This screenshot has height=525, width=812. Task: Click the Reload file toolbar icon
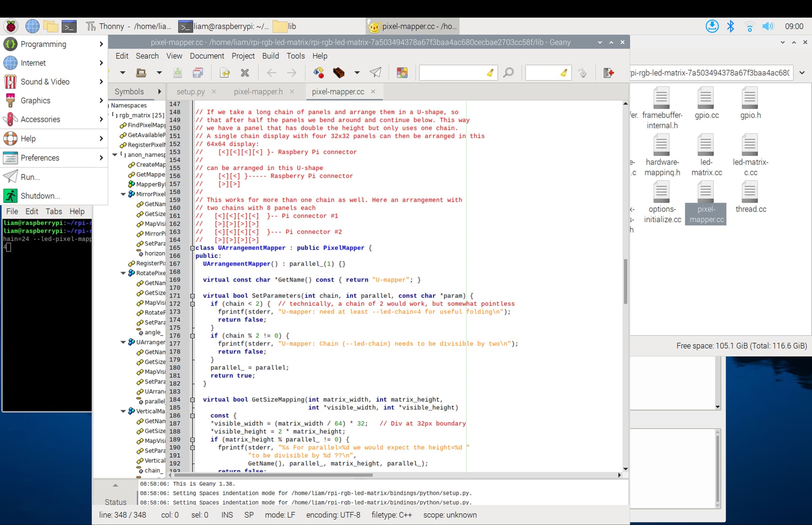pyautogui.click(x=225, y=73)
